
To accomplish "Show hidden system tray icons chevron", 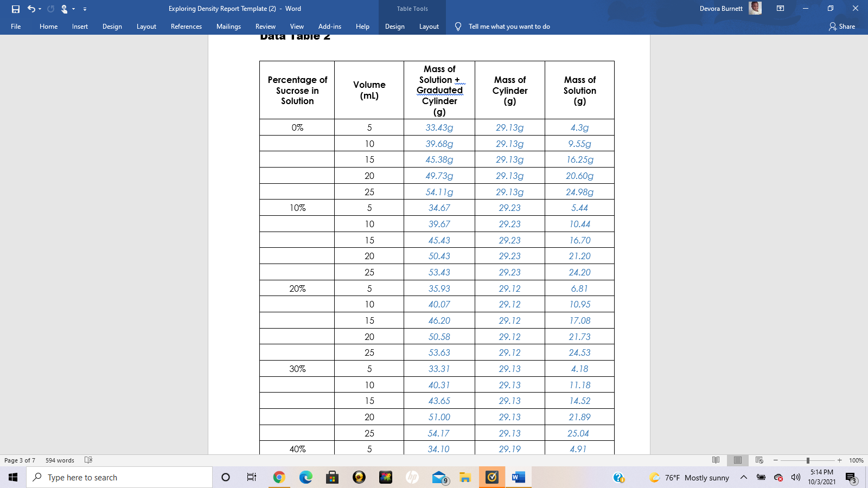I will (744, 477).
